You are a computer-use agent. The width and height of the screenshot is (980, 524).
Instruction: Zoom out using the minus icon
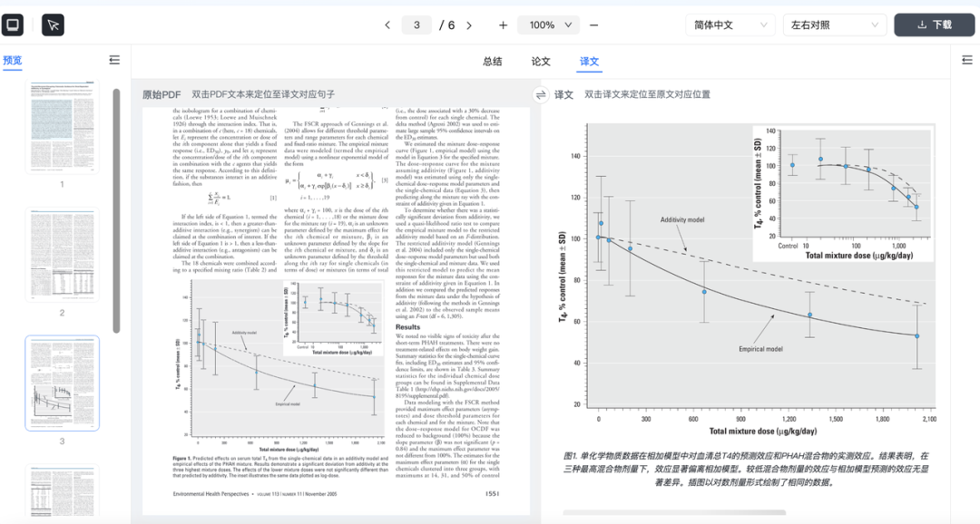(x=593, y=25)
